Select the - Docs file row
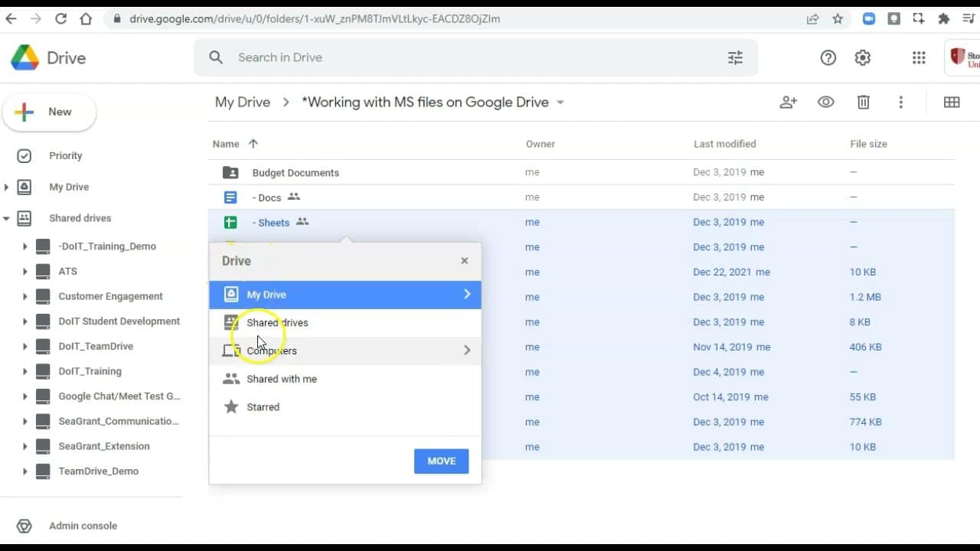This screenshot has height=551, width=980. [581, 197]
